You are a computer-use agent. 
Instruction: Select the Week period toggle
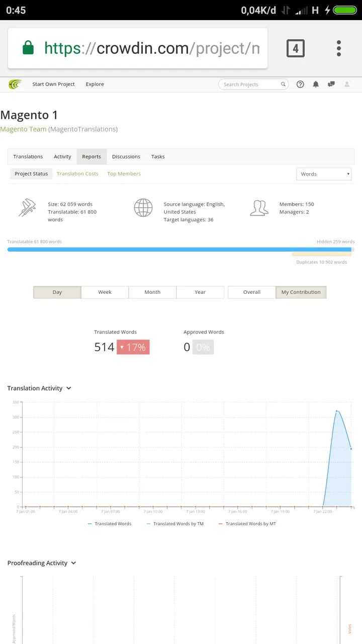pyautogui.click(x=105, y=292)
